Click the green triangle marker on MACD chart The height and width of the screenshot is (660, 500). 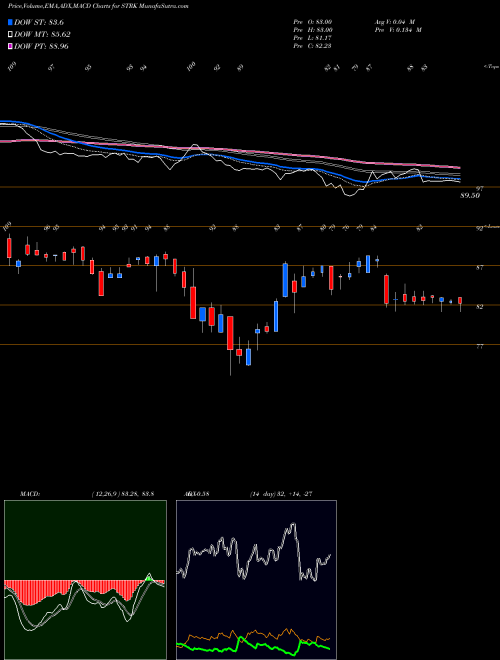click(149, 579)
